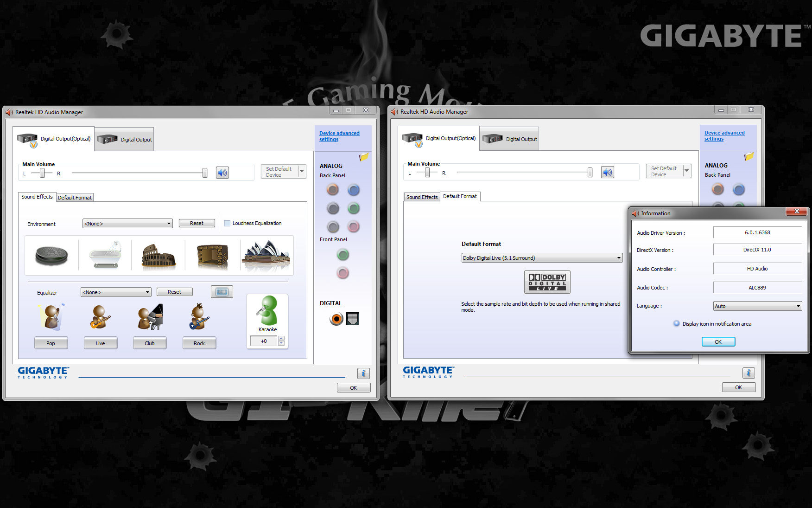The image size is (812, 508).
Task: Click the digital coaxial connector icon
Action: 336,319
